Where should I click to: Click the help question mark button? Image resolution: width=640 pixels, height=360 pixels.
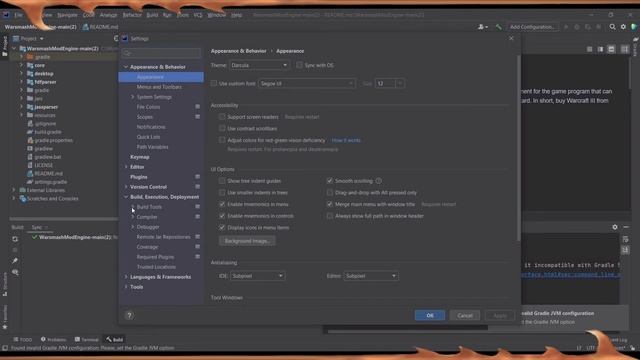pyautogui.click(x=129, y=316)
